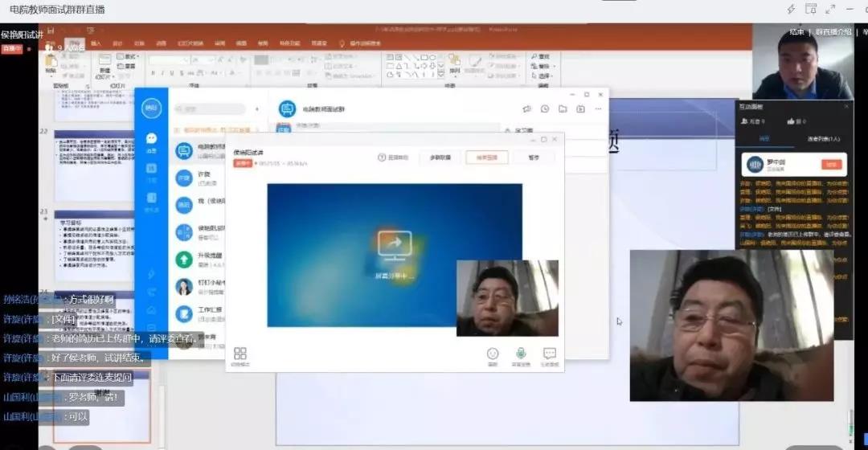Click the group announcement megaphone icon in chat header
Image resolution: width=868 pixels, height=450 pixels.
526,109
